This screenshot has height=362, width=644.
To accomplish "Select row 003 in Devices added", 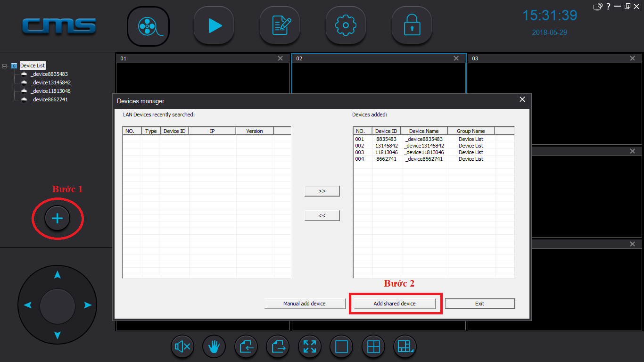I will click(433, 152).
